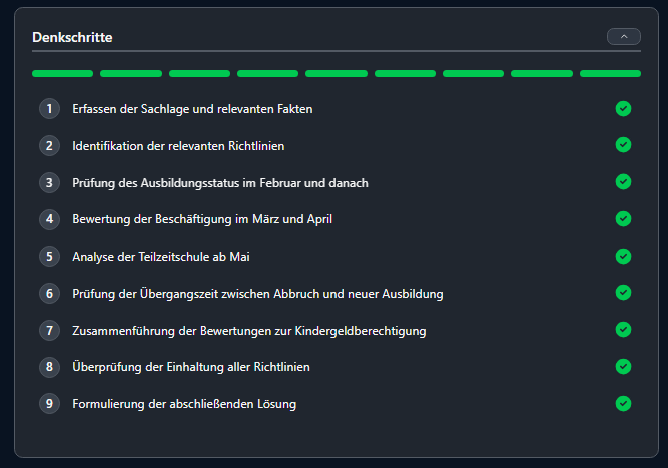Screen dimensions: 668x468
Task: Click checkmark for Formulierung der abschließenden Lösung
Action: 623,403
